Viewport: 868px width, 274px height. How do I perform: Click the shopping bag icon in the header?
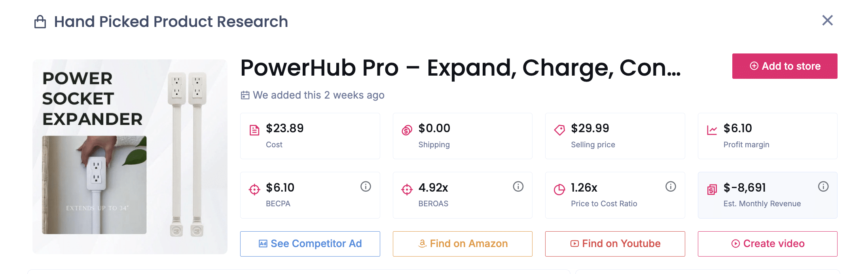[x=39, y=22]
